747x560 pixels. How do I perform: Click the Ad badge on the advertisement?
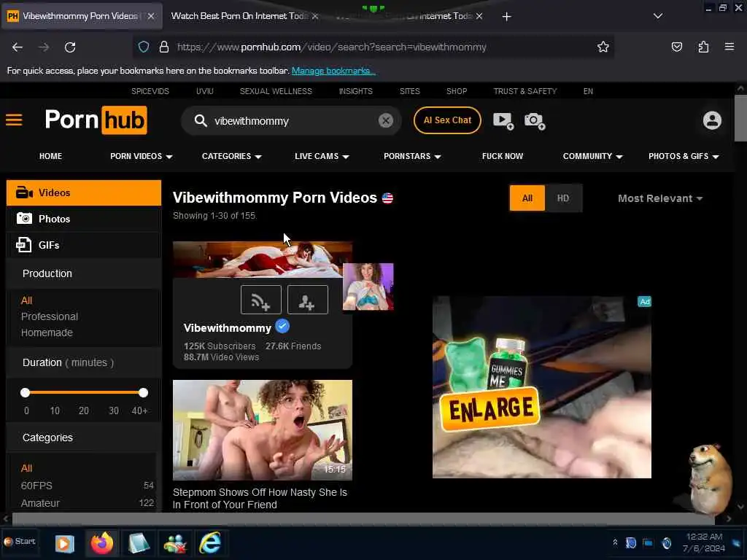coord(644,301)
